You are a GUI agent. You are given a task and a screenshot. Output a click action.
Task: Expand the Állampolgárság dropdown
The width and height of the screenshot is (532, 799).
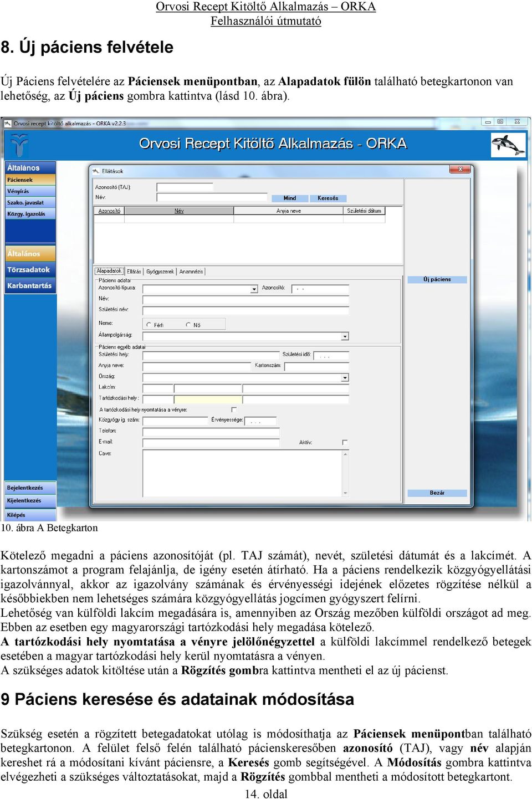click(x=345, y=336)
